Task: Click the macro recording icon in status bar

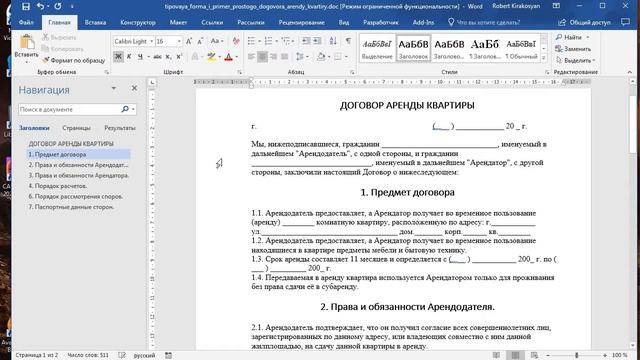Action: coord(168,356)
